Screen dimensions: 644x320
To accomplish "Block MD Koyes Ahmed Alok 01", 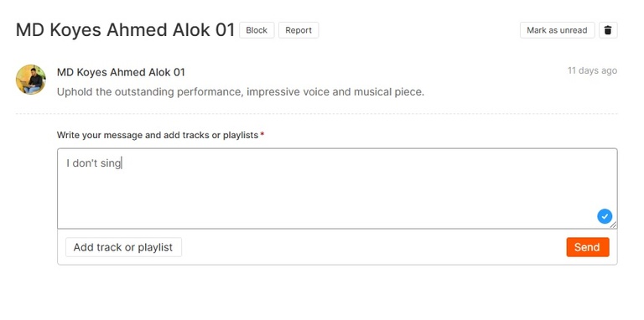I will (257, 30).
